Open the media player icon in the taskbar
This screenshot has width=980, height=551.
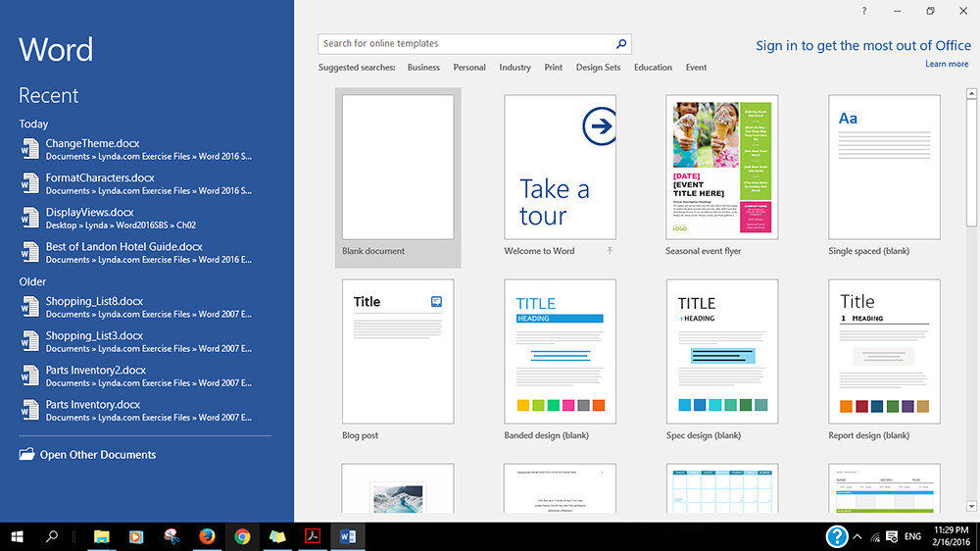tap(136, 536)
